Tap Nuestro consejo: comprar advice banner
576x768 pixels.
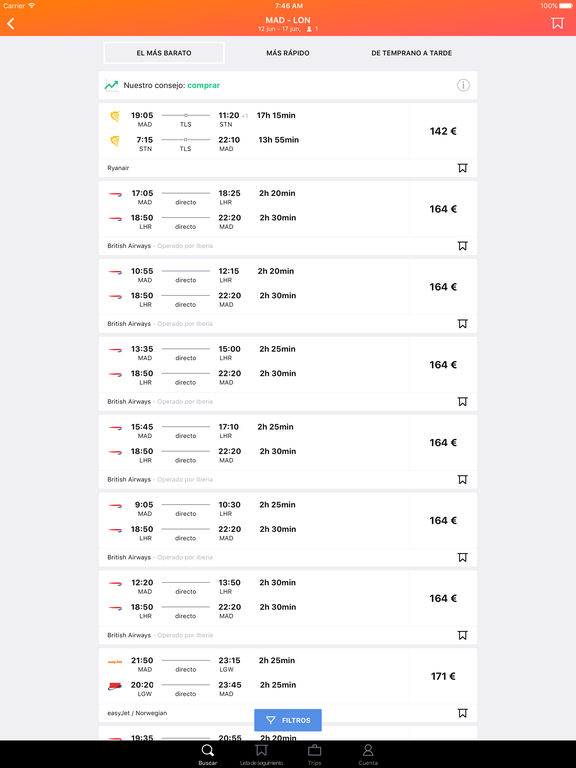(288, 85)
